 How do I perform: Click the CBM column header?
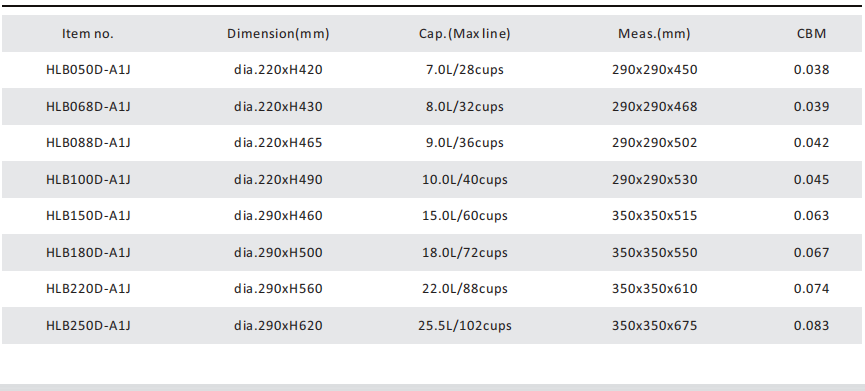[811, 34]
